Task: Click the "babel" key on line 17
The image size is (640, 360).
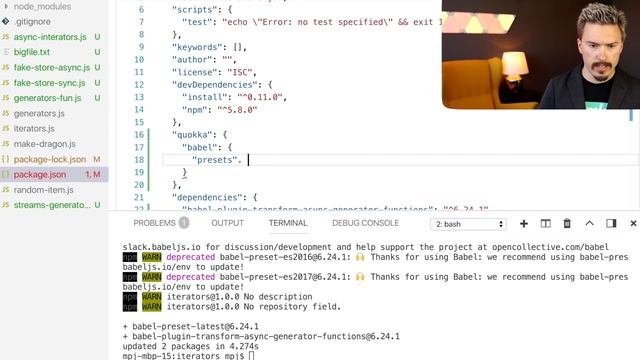Action: point(200,147)
